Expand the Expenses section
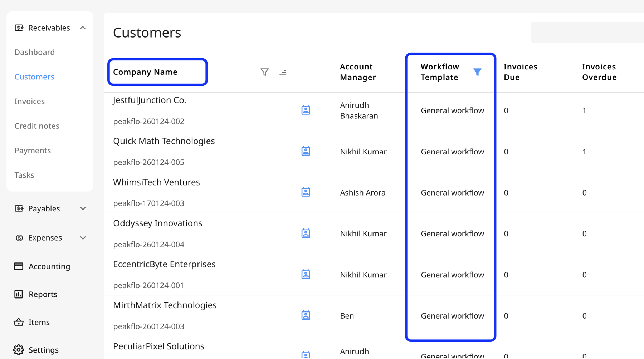Screen dimensions: 644x359 pos(83,237)
